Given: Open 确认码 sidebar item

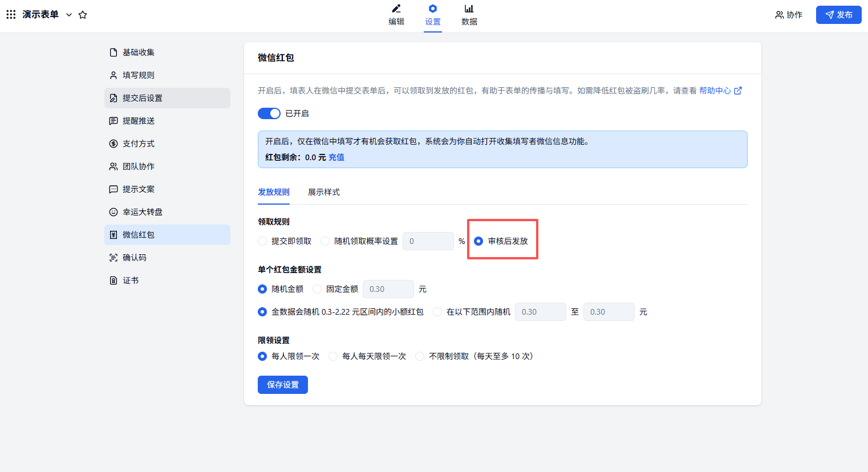Looking at the screenshot, I should 135,258.
